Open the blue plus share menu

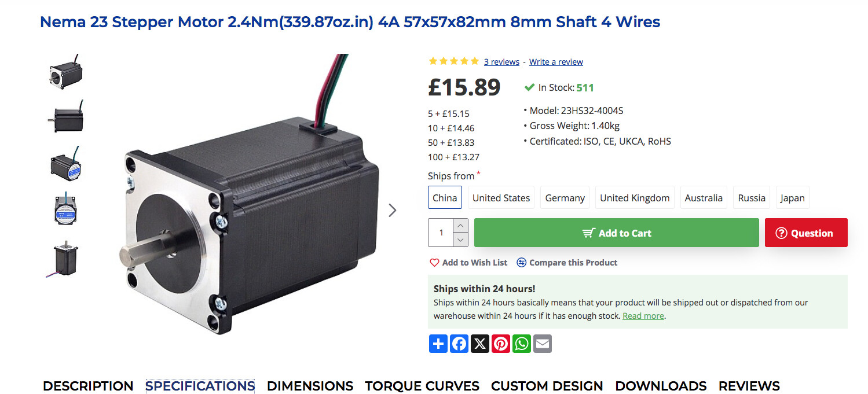tap(438, 344)
